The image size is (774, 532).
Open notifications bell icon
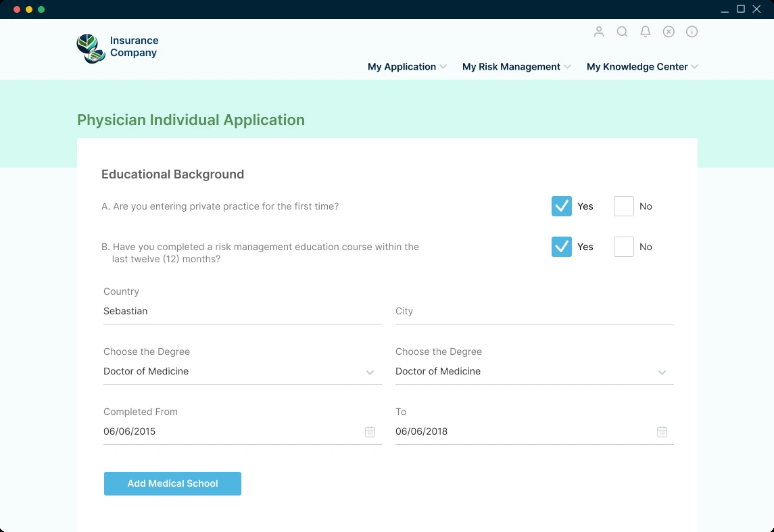pyautogui.click(x=645, y=32)
